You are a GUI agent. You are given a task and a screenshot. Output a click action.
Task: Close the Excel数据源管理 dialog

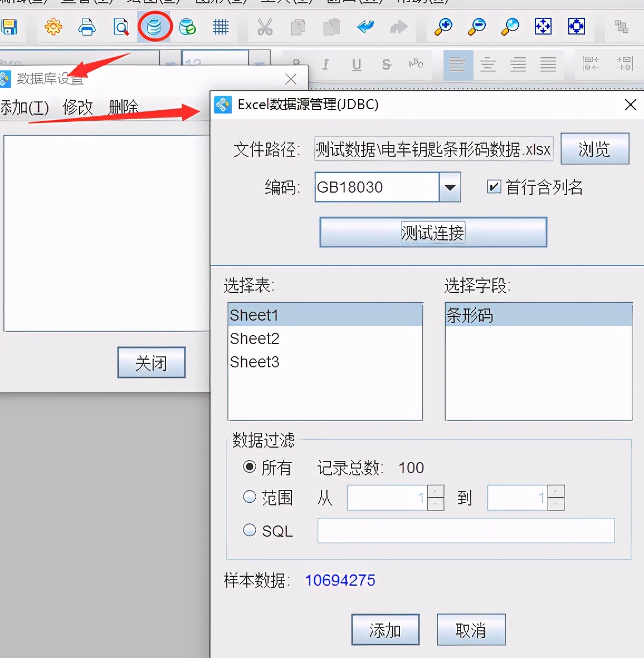click(x=630, y=105)
